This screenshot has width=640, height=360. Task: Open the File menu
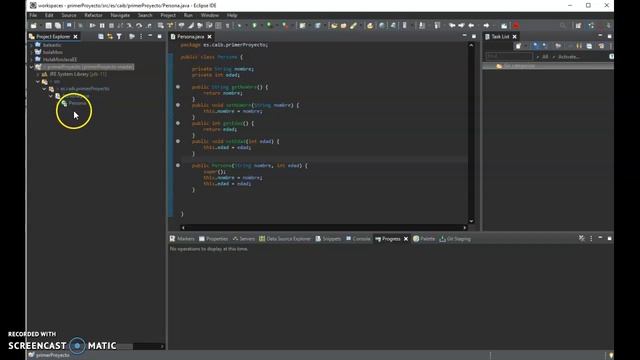(33, 15)
